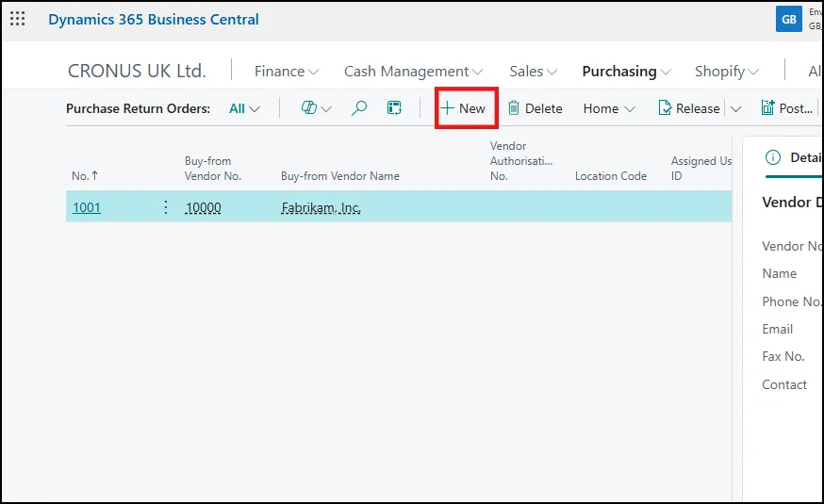This screenshot has height=504, width=824.
Task: Switch to the Details factbox tab
Action: click(x=794, y=157)
